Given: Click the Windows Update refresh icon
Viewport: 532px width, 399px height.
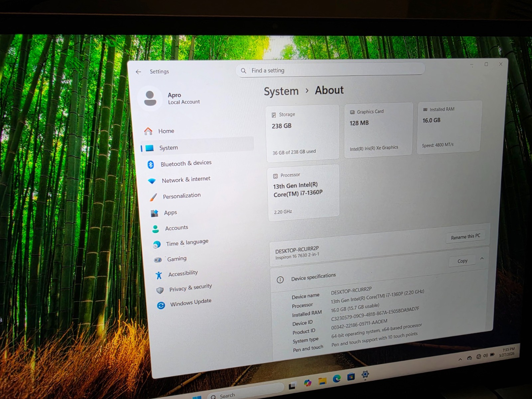Looking at the screenshot, I should 161,305.
